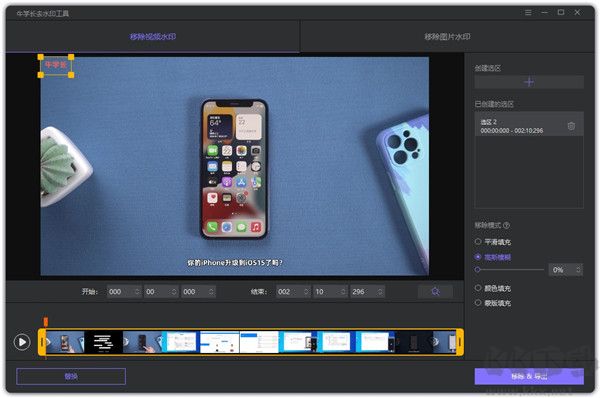Click inside the watermark selection box

[56, 66]
